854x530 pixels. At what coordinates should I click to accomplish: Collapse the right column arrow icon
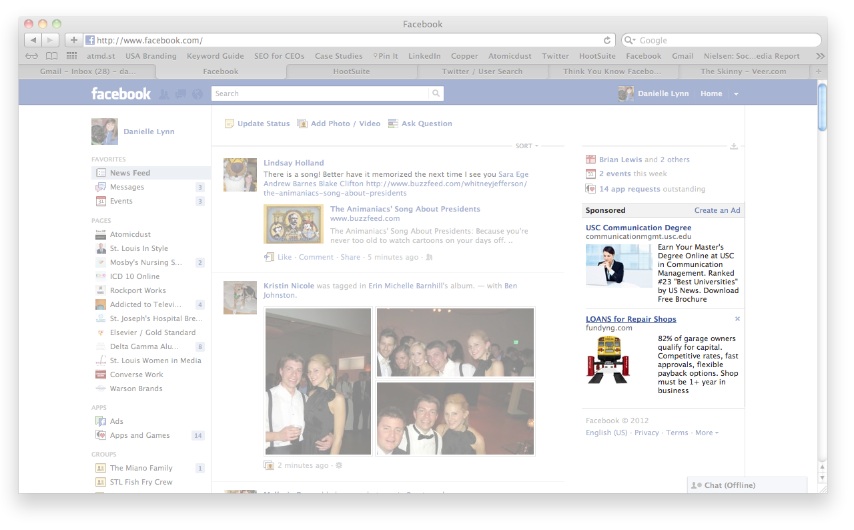pyautogui.click(x=734, y=146)
